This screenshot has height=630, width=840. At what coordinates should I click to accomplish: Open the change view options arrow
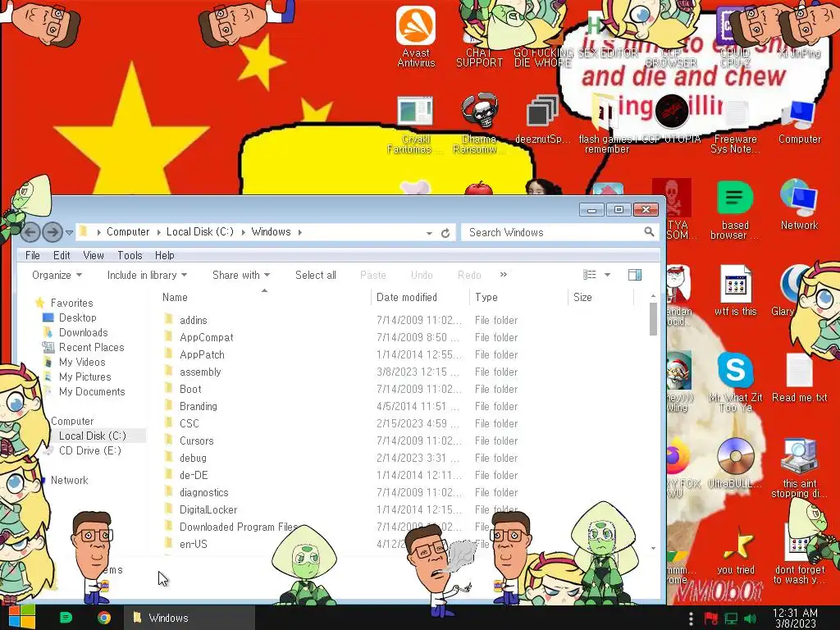pos(608,275)
